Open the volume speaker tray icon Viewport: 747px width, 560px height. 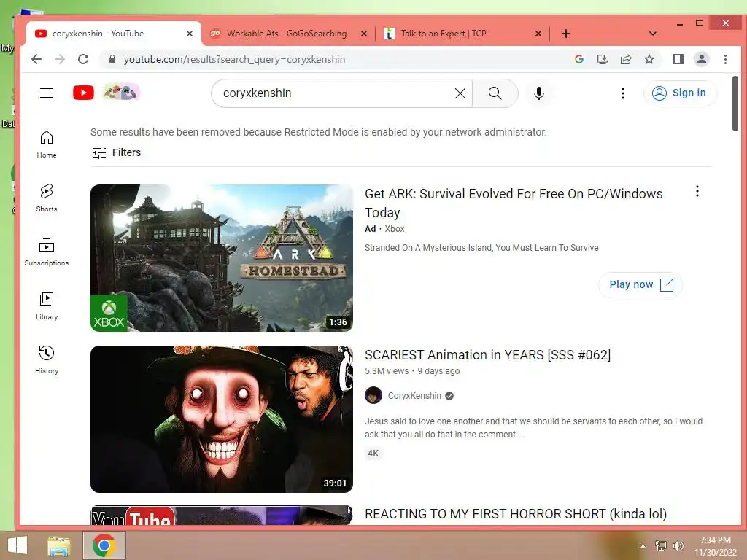[x=678, y=546]
